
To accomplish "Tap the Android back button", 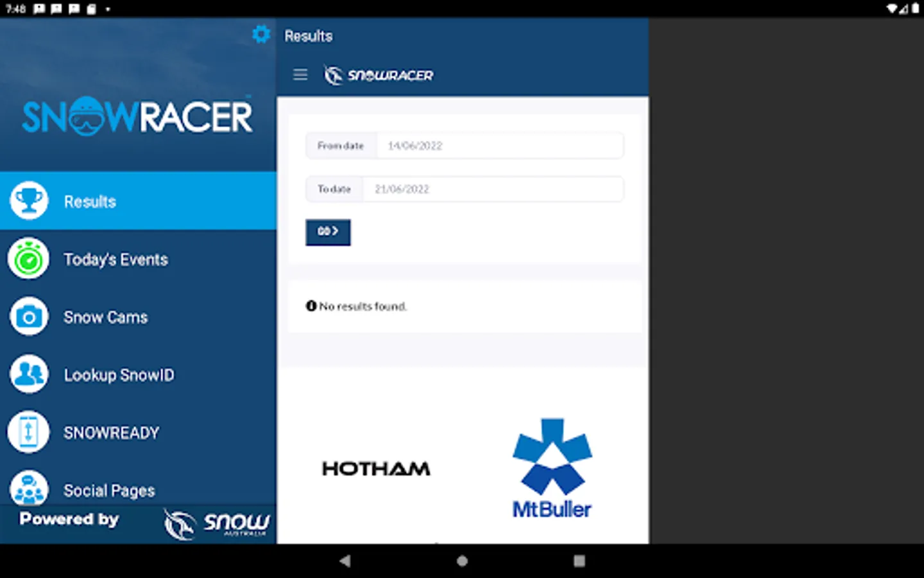I will [x=345, y=561].
